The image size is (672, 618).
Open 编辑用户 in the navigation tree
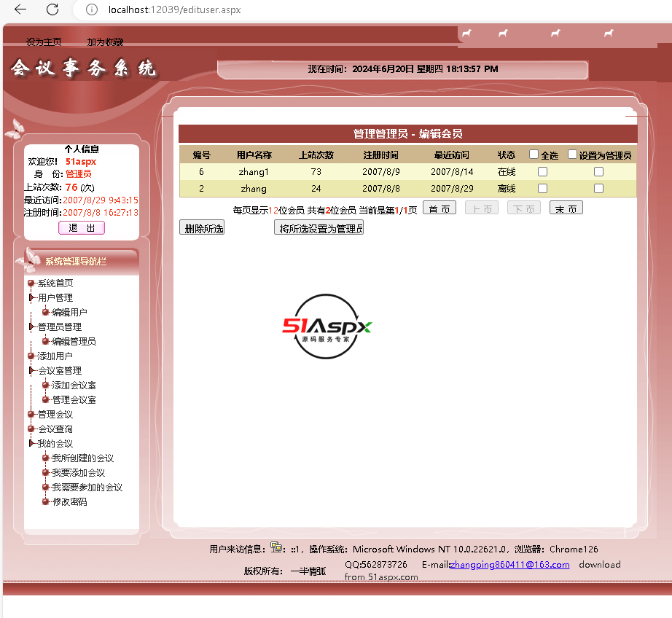[69, 313]
